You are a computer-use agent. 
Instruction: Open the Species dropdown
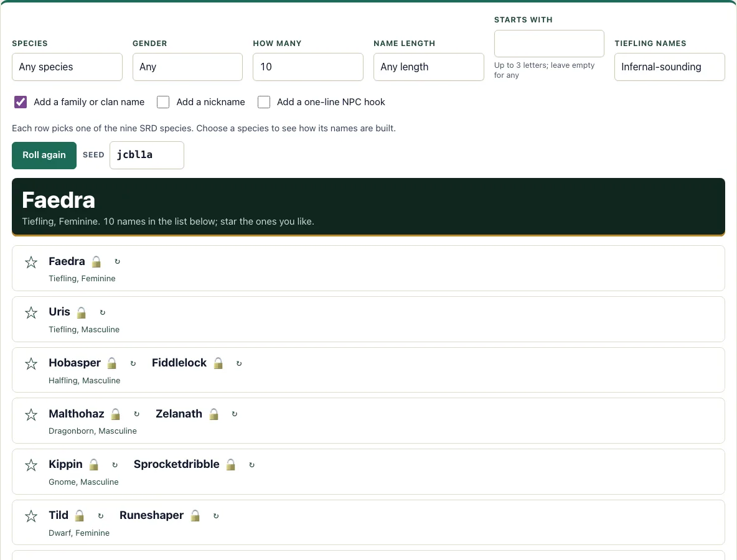[x=67, y=67]
